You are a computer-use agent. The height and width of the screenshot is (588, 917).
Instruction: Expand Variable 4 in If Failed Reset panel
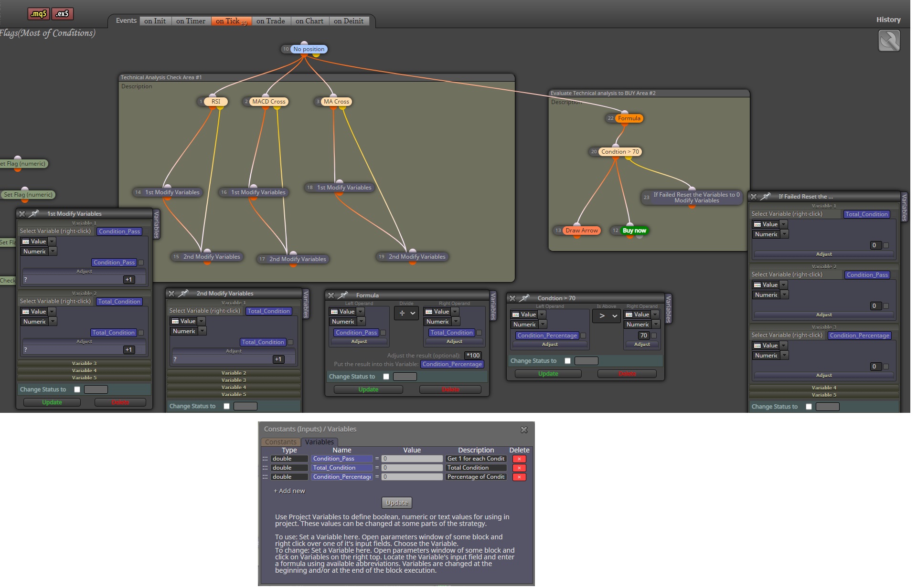tap(824, 388)
